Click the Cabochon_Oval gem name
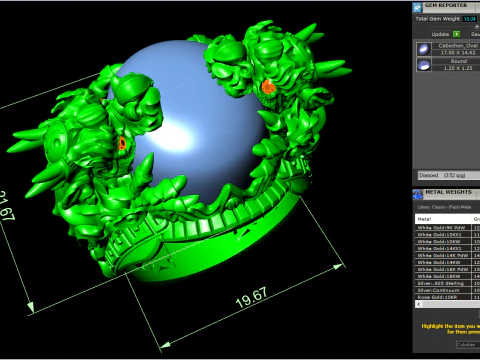 [458, 46]
